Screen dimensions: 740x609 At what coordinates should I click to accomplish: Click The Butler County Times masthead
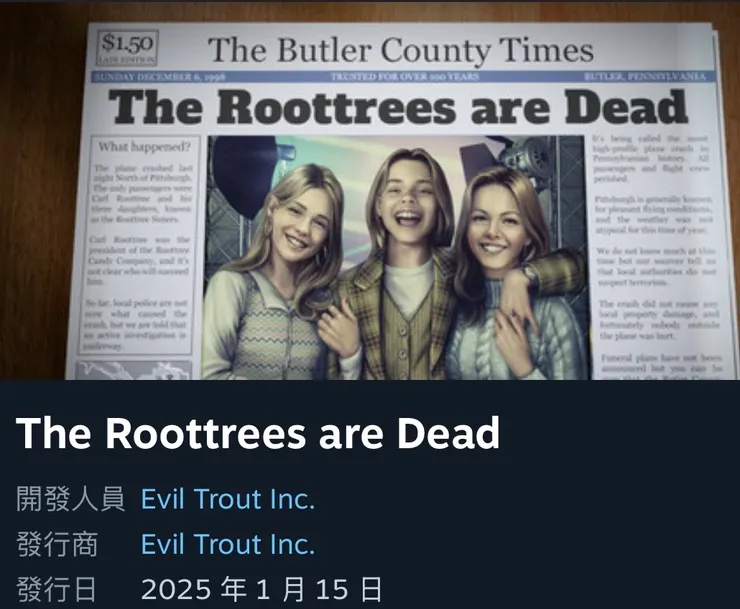point(401,50)
